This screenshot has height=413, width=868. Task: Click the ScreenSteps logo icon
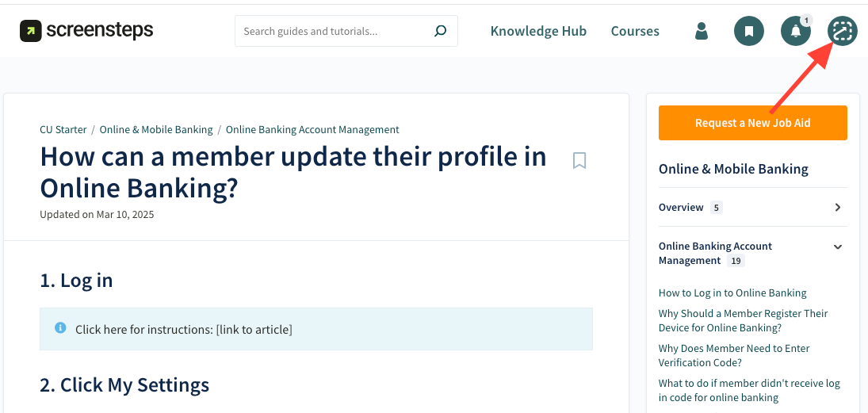click(x=31, y=31)
